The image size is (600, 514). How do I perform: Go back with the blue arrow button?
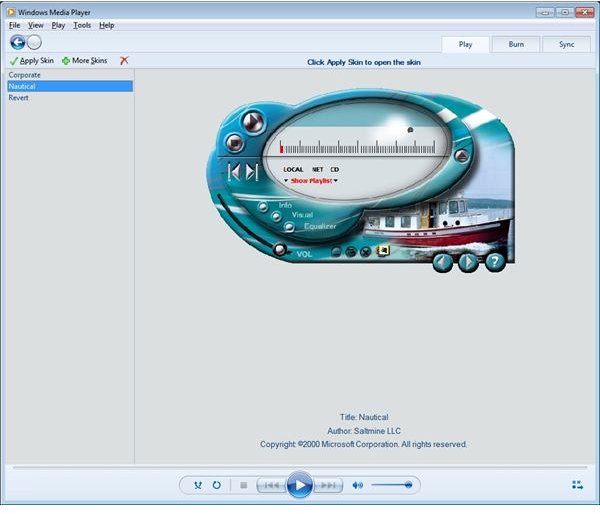18,42
